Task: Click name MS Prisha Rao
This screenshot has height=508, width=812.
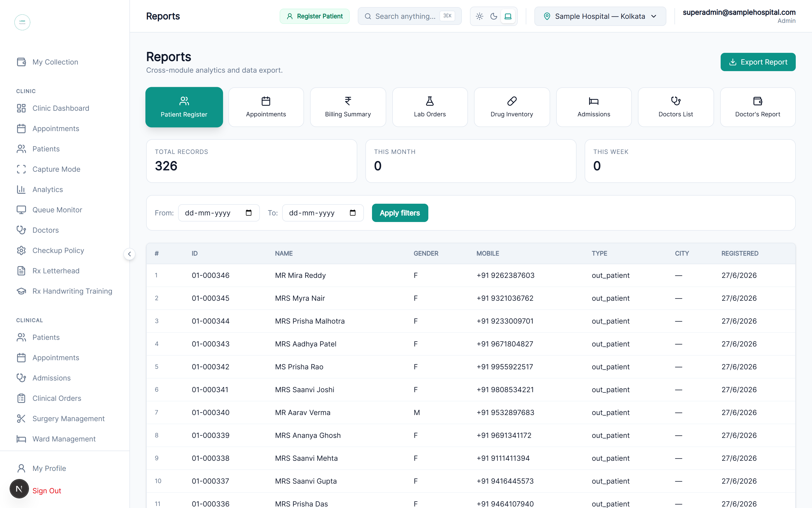Action: [x=299, y=367]
